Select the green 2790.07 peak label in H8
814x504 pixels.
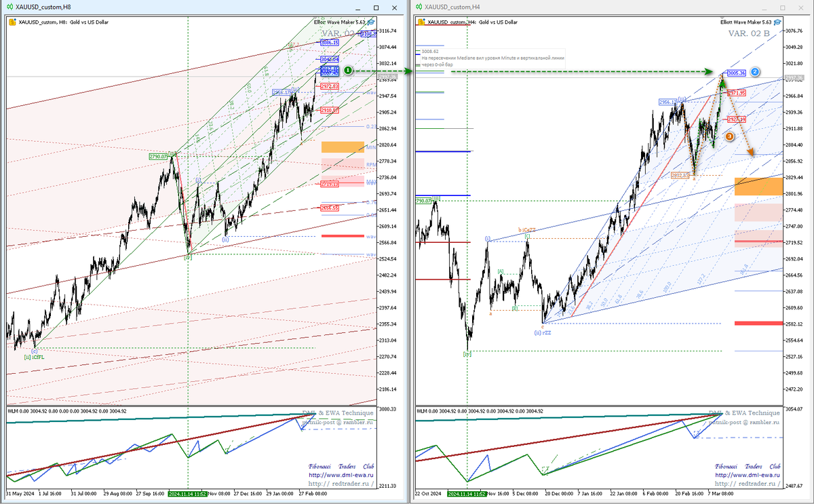159,157
